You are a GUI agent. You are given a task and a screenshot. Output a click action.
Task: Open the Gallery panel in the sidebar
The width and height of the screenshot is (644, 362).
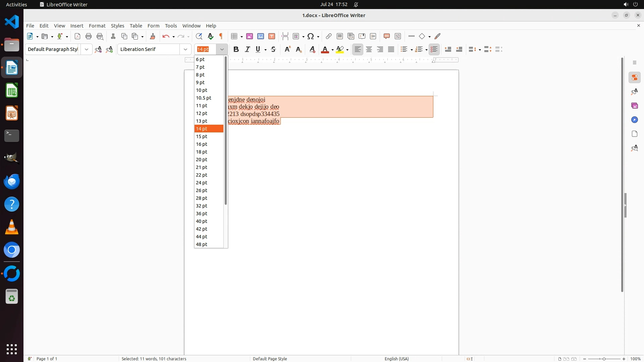coord(635,106)
